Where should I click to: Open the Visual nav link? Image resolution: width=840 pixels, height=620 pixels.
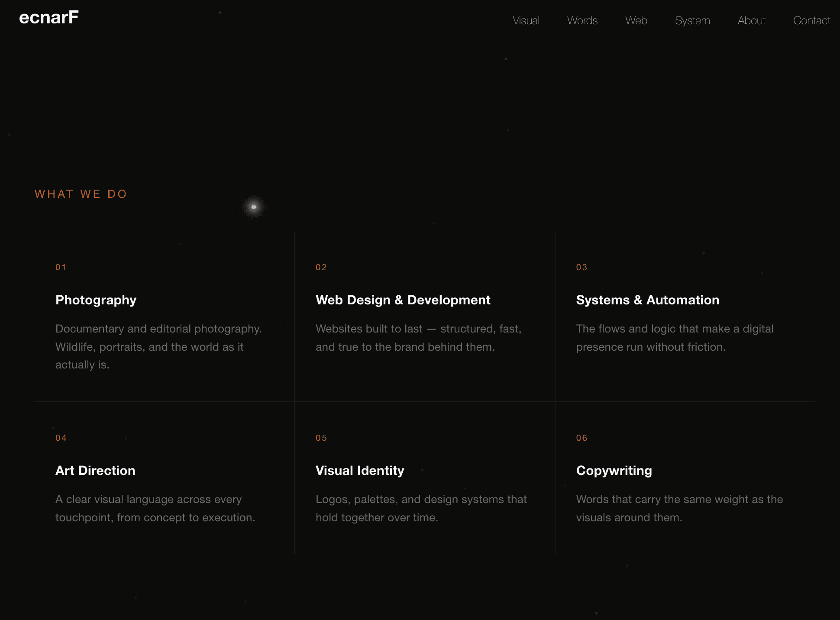(526, 20)
